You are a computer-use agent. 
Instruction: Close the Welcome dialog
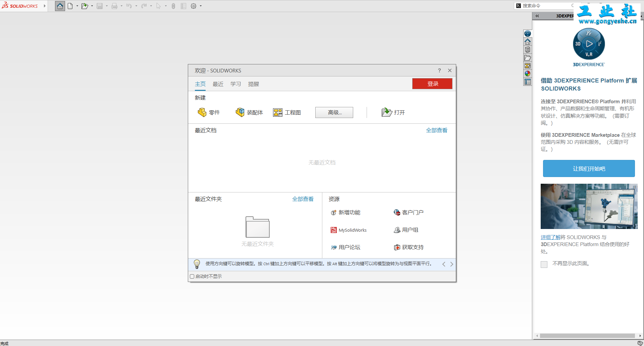450,70
